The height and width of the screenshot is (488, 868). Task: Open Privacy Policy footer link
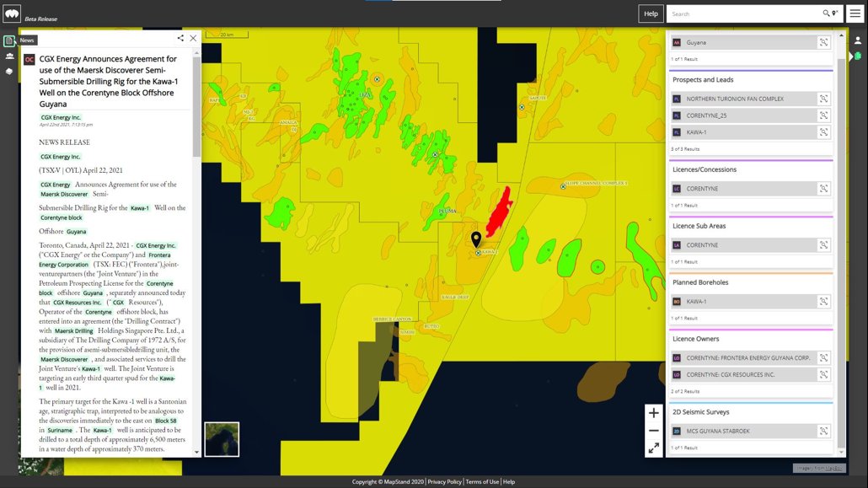click(x=444, y=482)
